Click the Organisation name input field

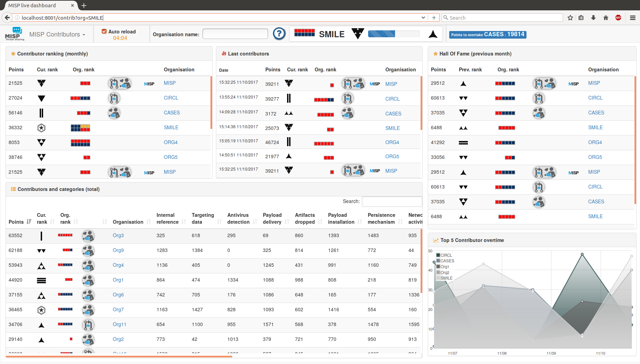click(235, 34)
